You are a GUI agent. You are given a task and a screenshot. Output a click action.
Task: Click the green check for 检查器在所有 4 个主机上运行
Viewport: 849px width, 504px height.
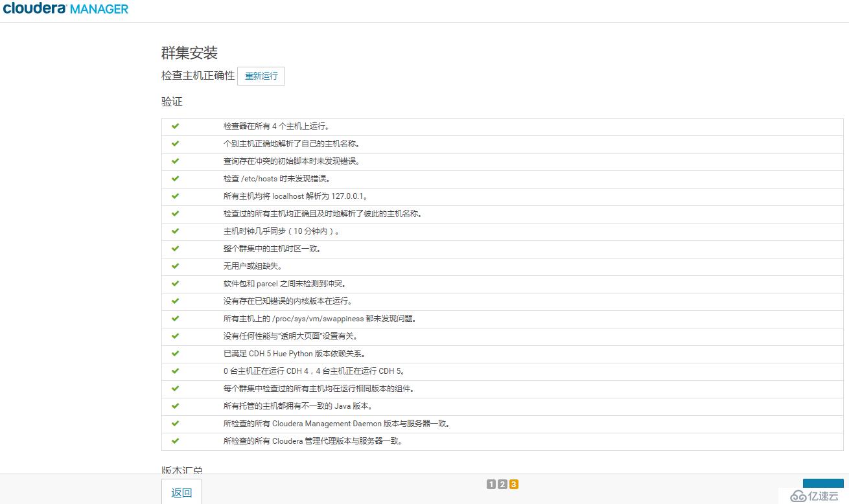(175, 126)
